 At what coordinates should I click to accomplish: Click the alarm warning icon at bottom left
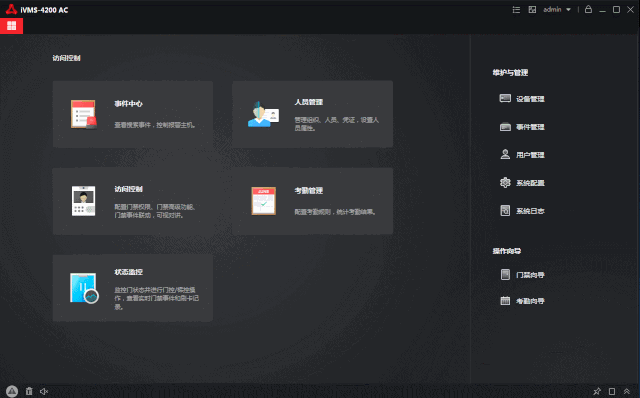pos(12,391)
